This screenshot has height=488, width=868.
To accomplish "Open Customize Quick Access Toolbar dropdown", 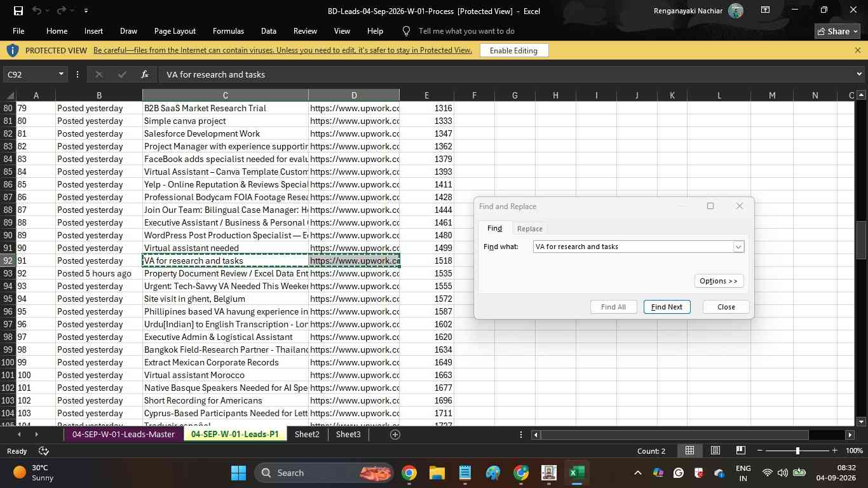I will (x=86, y=11).
